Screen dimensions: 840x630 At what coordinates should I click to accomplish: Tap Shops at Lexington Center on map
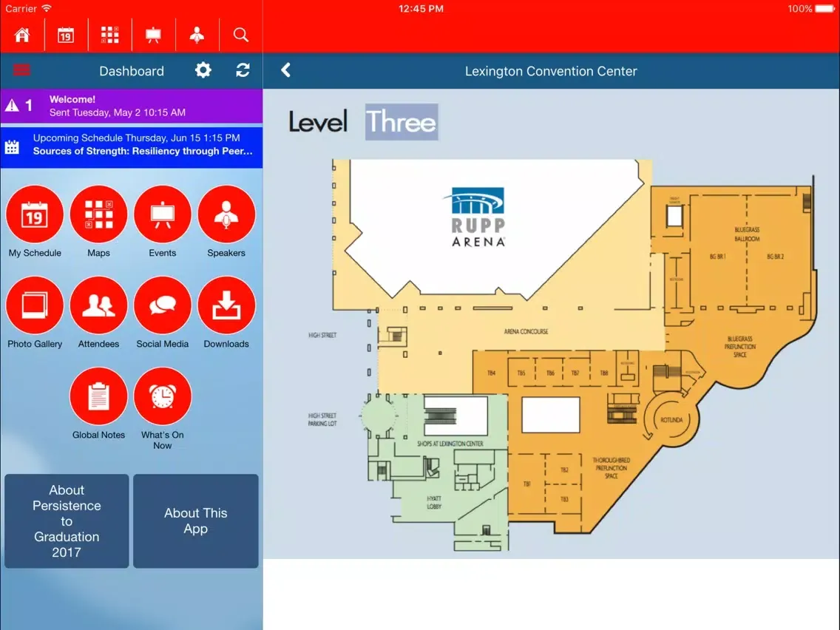(x=450, y=444)
